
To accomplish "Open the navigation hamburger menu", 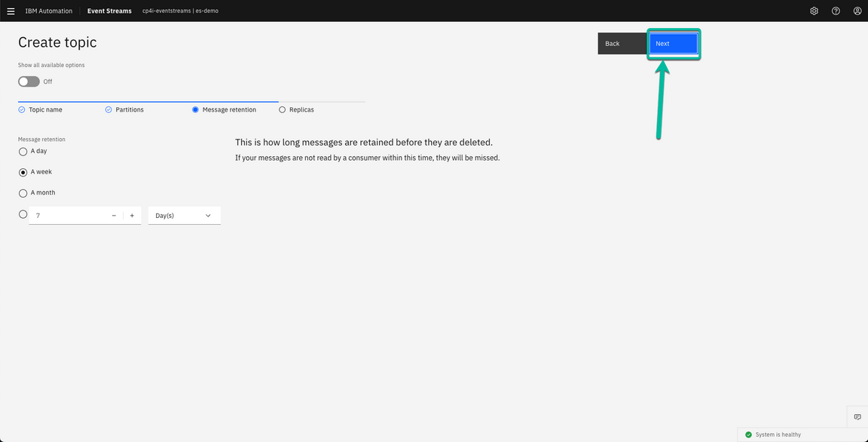I will pos(11,11).
